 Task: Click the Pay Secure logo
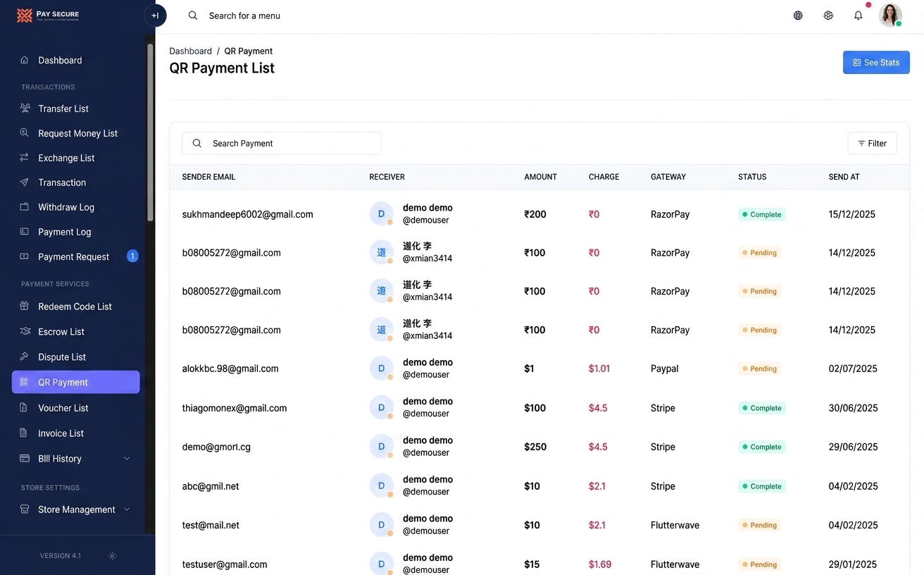click(48, 15)
